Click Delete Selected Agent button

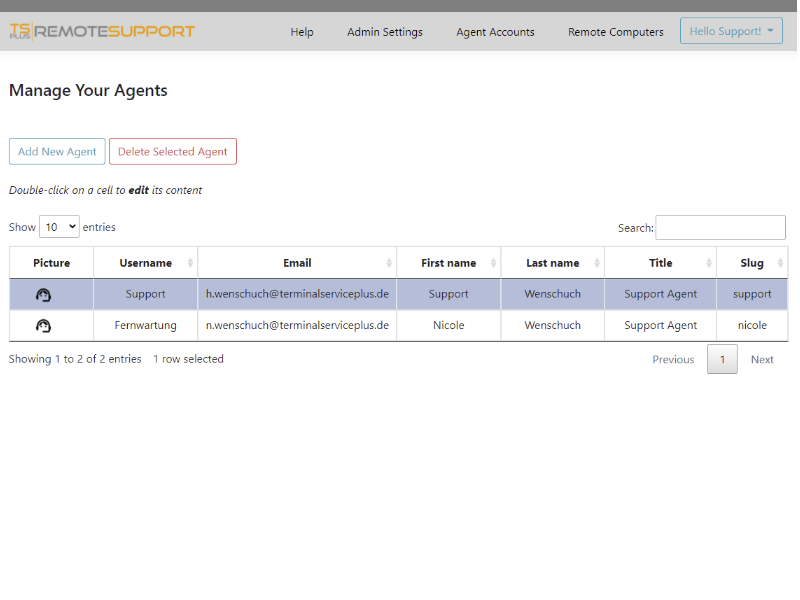point(173,152)
